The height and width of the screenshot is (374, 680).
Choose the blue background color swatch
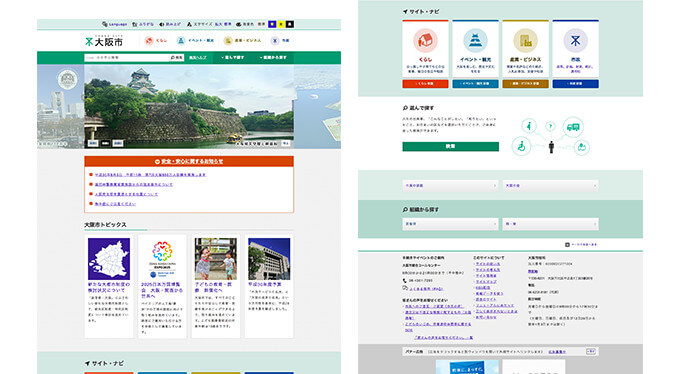272,24
